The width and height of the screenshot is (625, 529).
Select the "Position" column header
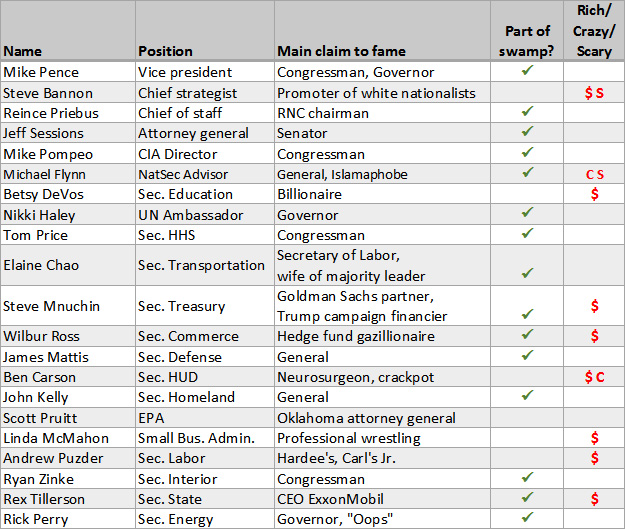coord(166,50)
